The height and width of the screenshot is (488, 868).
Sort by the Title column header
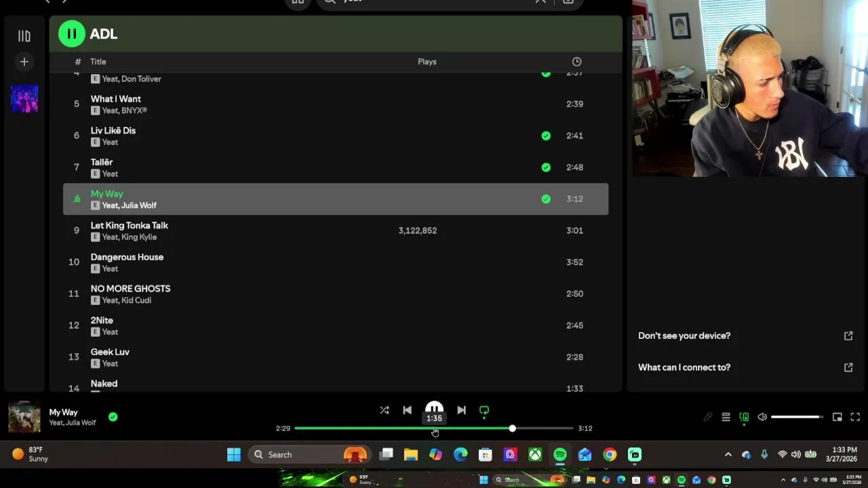pyautogui.click(x=98, y=62)
